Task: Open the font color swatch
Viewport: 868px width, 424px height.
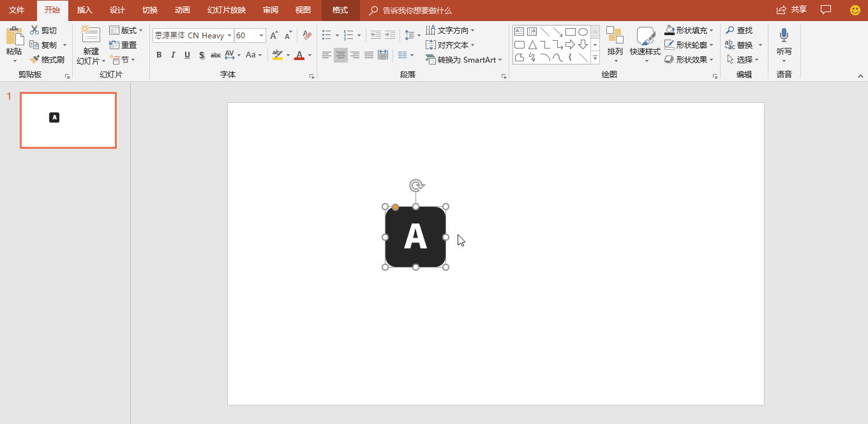Action: click(x=300, y=55)
